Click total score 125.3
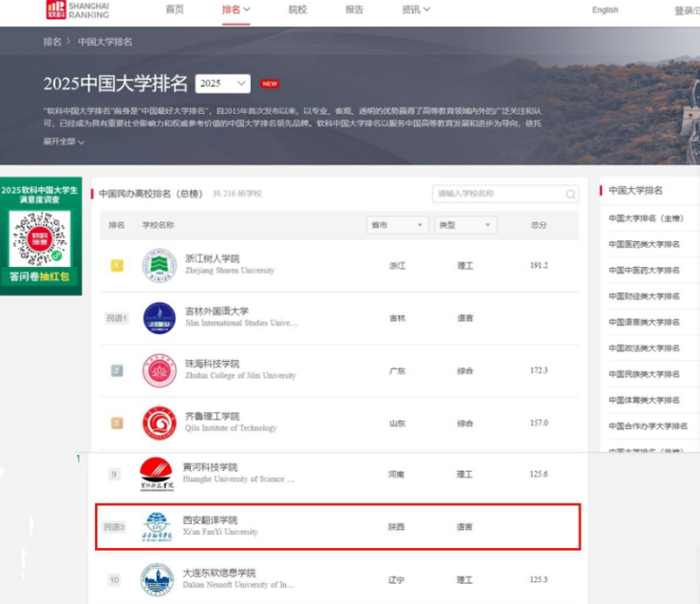Screen dimensions: 700x604 pos(539,579)
